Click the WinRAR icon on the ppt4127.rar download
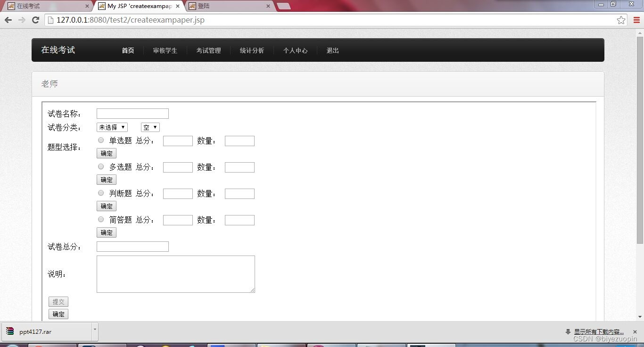 tap(10, 331)
